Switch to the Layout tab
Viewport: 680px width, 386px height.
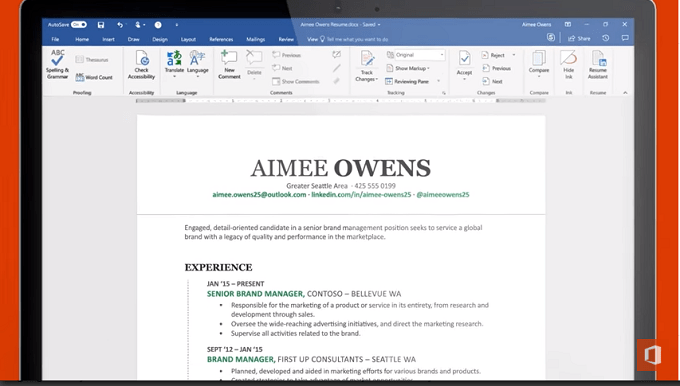(188, 39)
